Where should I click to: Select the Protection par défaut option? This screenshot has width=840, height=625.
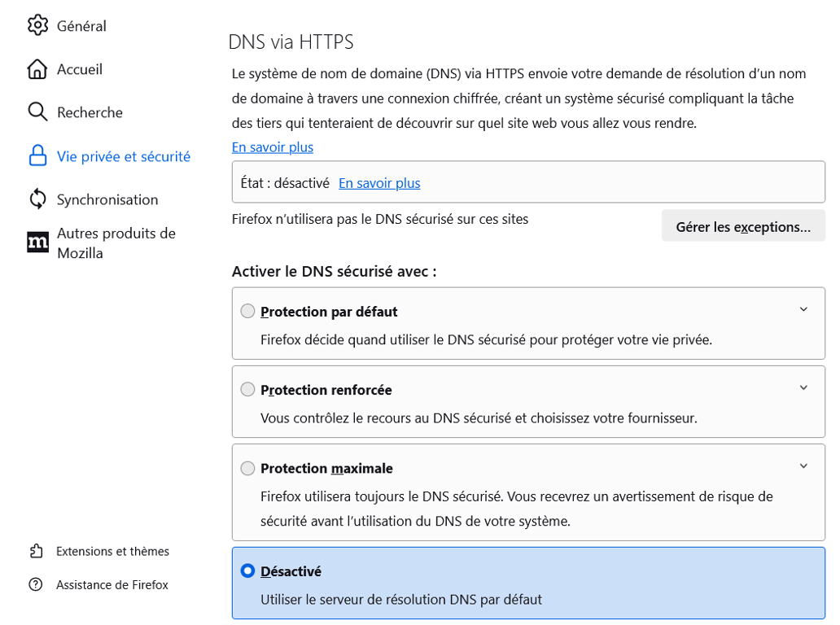[247, 310]
